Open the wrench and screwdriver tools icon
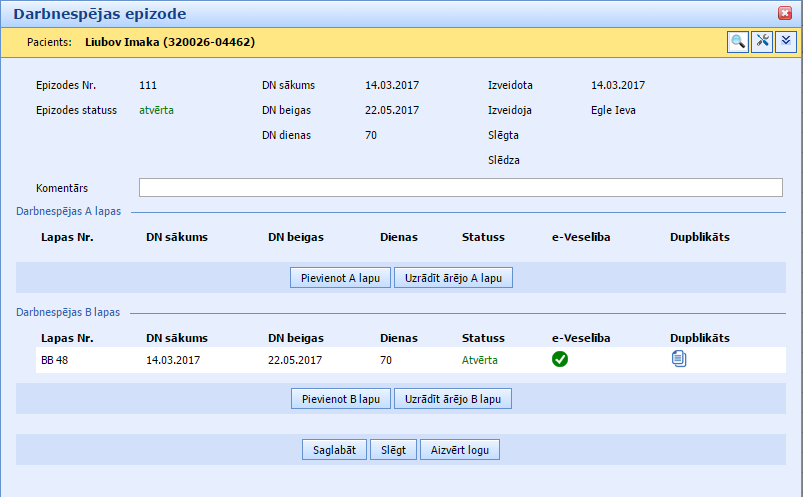The width and height of the screenshot is (803, 497). pos(762,41)
